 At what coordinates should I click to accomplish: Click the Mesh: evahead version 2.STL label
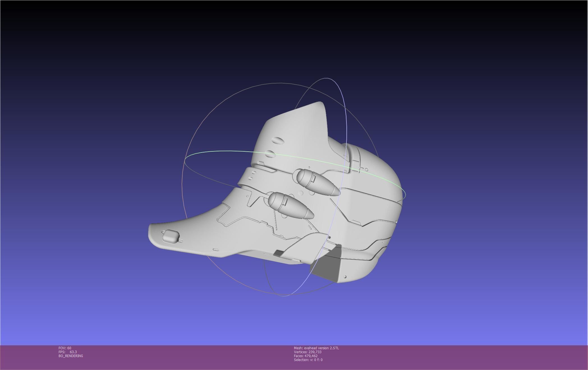point(316,348)
